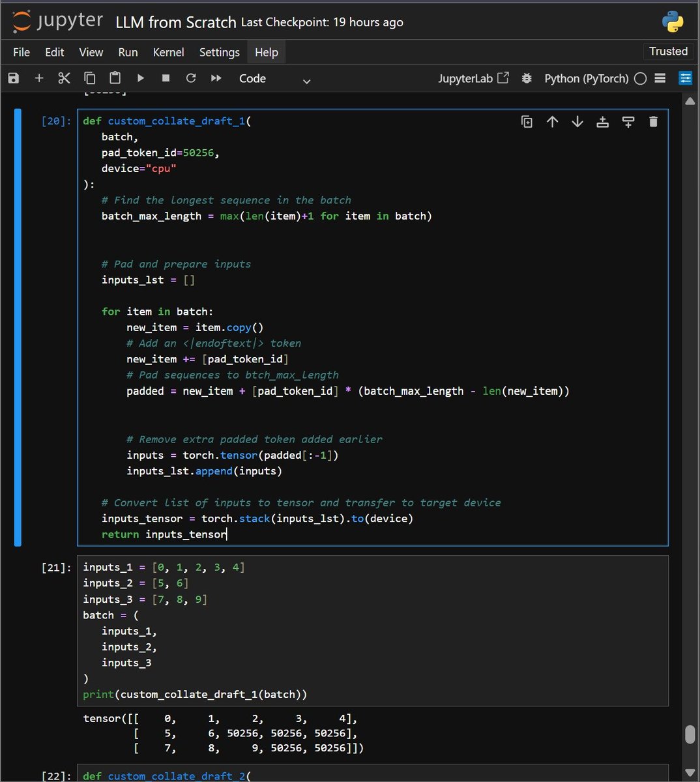Click the vertical scrollbar thumb
The width and height of the screenshot is (700, 782).
tap(690, 735)
